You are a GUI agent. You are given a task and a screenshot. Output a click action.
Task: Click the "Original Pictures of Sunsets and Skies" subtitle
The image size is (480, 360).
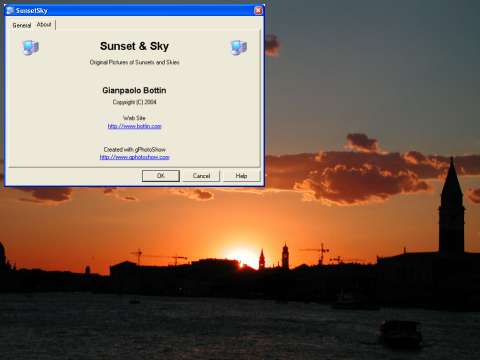(x=134, y=62)
